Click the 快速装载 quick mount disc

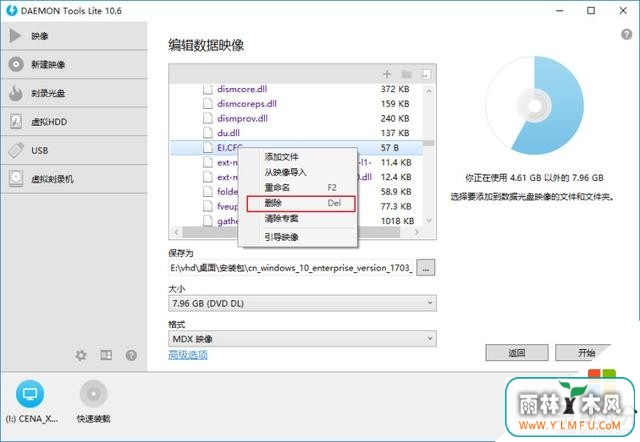click(x=93, y=401)
